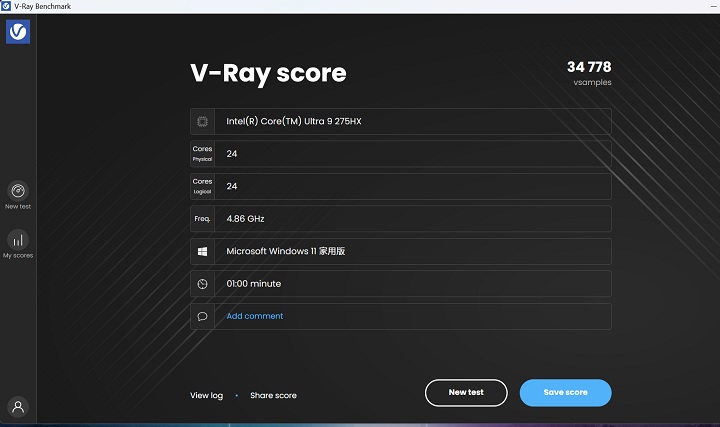
Task: Click the Windows logo icon in the OS row
Action: (202, 251)
